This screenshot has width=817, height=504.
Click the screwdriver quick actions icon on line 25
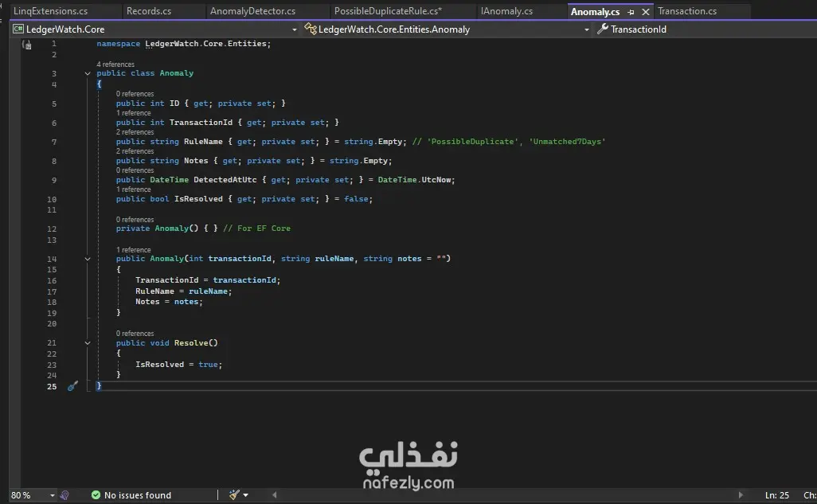tap(72, 386)
